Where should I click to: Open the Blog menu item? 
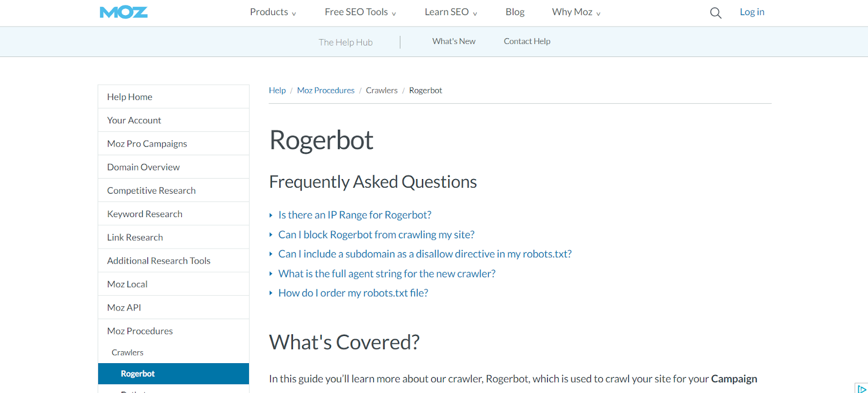(515, 12)
